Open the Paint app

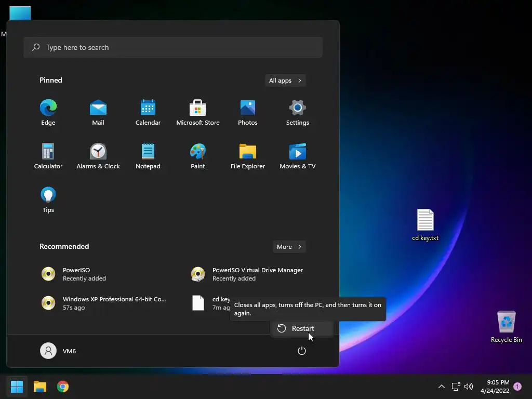click(x=198, y=156)
